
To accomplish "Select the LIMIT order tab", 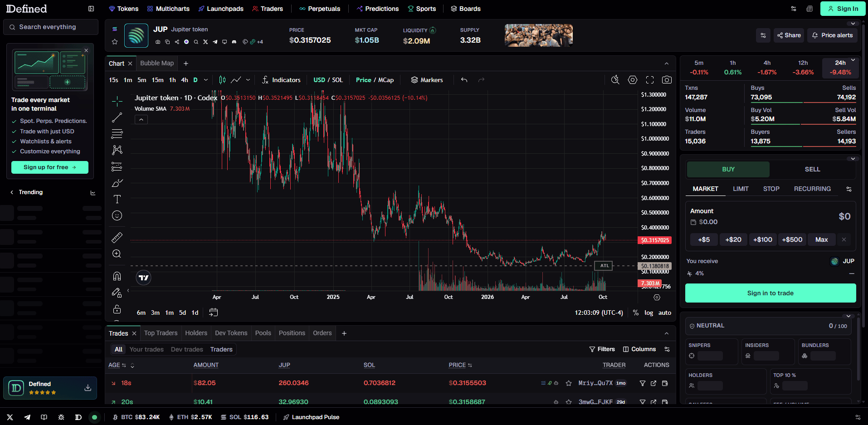I will coord(741,189).
